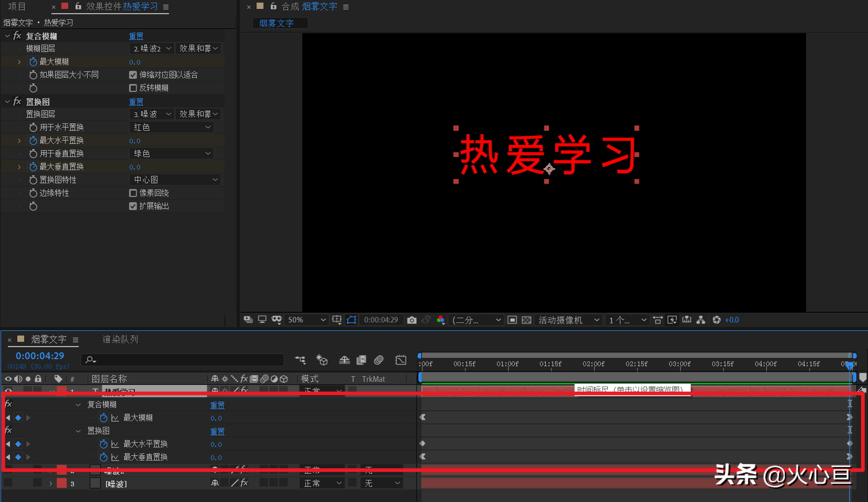Click 最大模糊 value 0.0 in effect controls

[x=135, y=62]
